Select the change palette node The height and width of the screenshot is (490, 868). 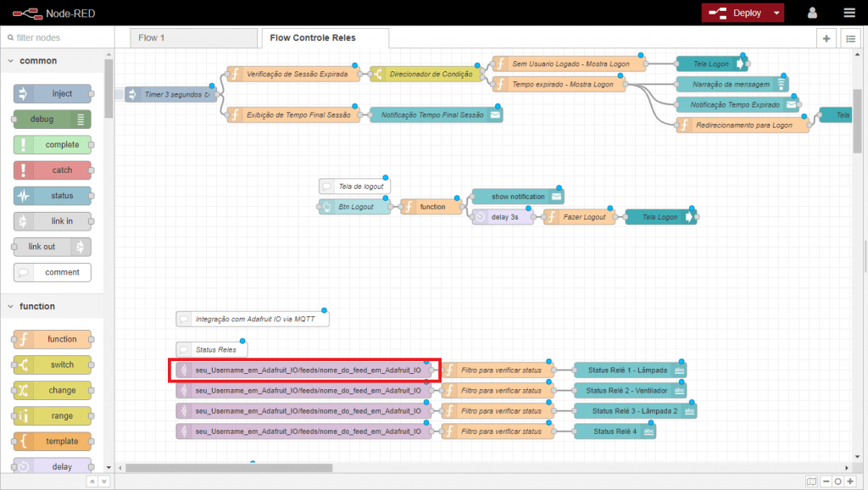[x=53, y=390]
